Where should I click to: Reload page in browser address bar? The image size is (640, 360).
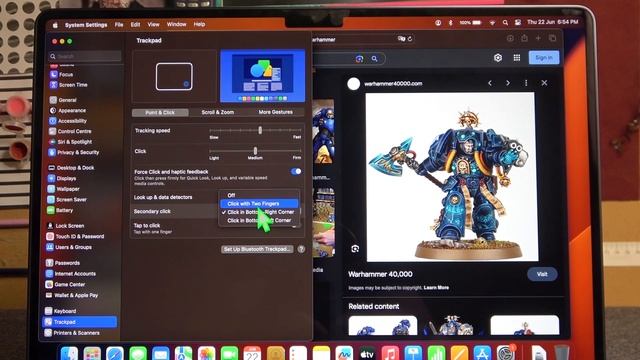(x=410, y=39)
